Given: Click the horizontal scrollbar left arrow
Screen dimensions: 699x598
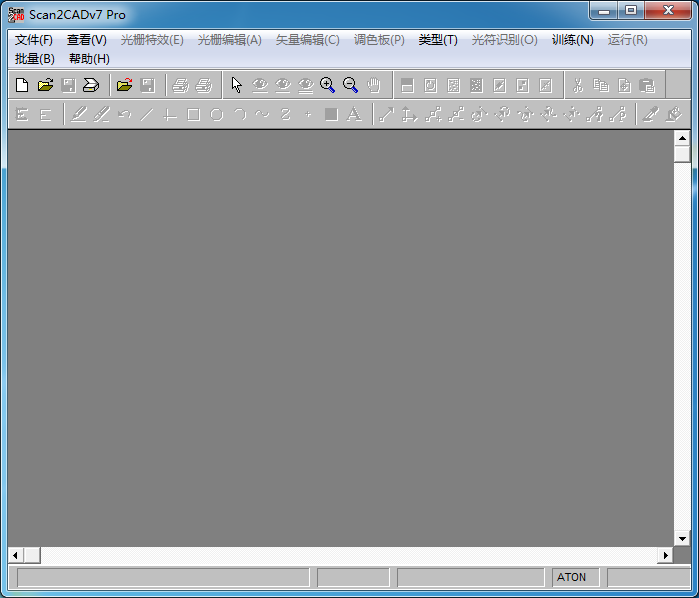Looking at the screenshot, I should click(x=16, y=555).
